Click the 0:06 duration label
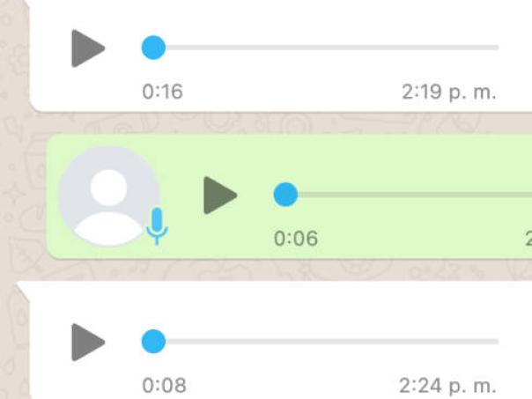 (296, 238)
